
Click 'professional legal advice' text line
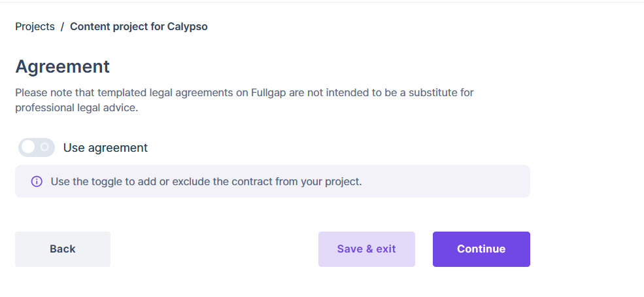pos(76,108)
